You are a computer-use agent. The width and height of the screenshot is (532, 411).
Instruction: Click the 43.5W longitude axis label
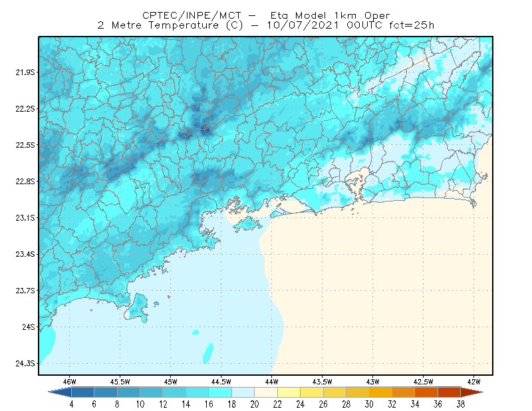tap(322, 382)
